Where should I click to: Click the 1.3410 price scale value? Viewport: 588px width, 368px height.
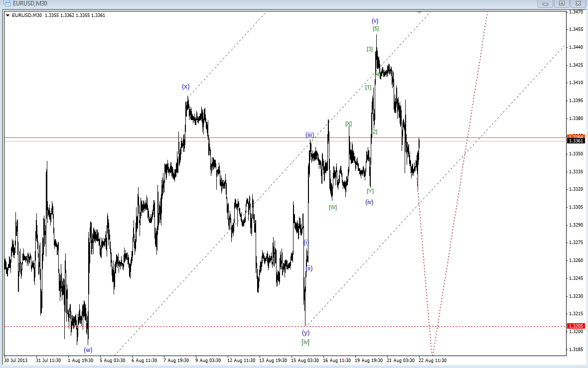(576, 83)
